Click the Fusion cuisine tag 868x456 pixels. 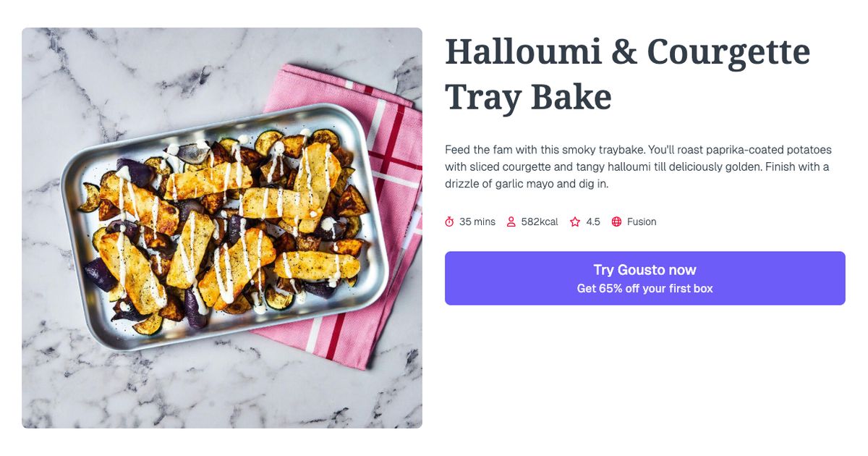point(641,221)
